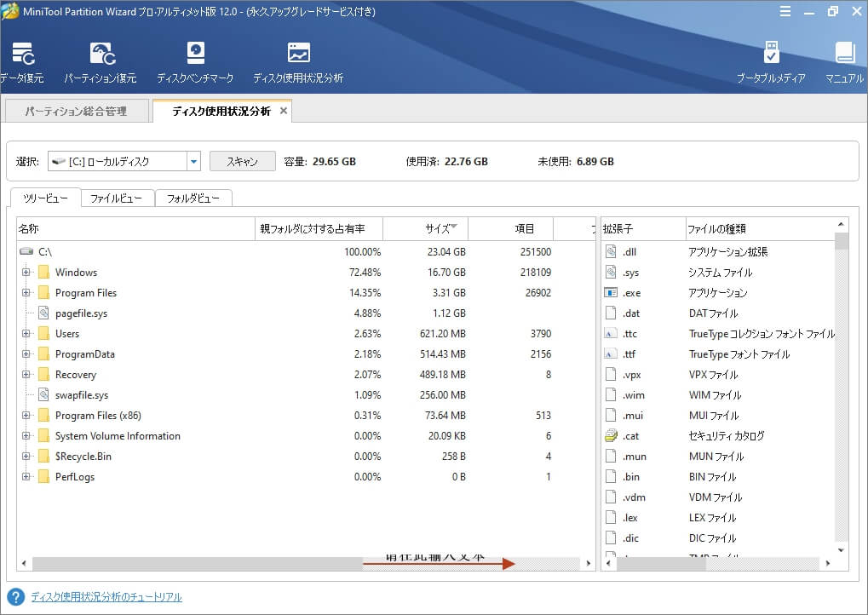The height and width of the screenshot is (615, 868).
Task: Expand the ProgramData folder node
Action: 26,353
